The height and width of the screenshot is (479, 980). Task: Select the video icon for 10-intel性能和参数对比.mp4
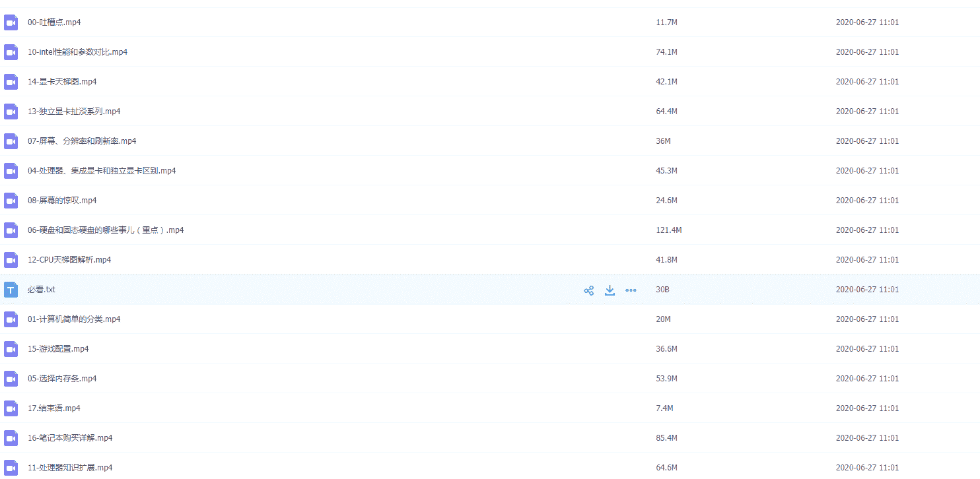pyautogui.click(x=11, y=52)
